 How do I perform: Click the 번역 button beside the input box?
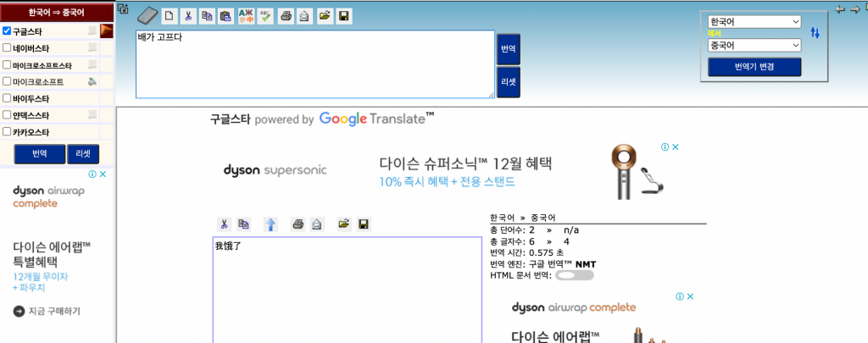[509, 49]
